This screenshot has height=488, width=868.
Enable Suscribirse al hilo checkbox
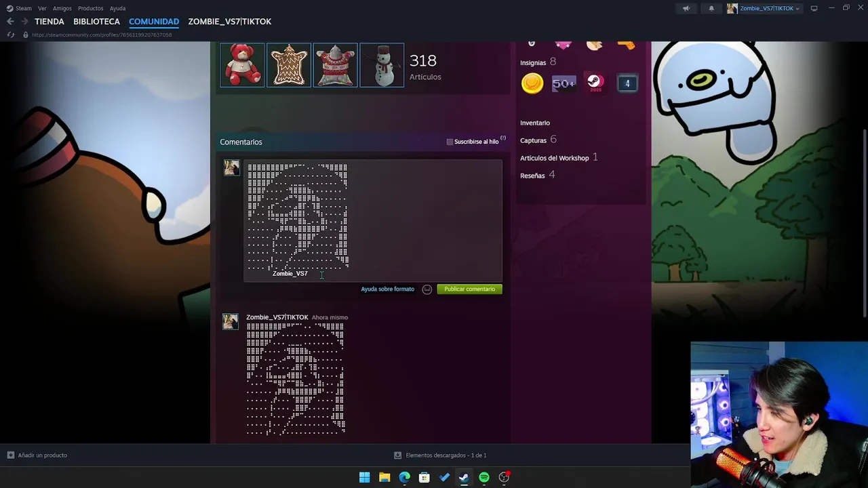coord(450,142)
